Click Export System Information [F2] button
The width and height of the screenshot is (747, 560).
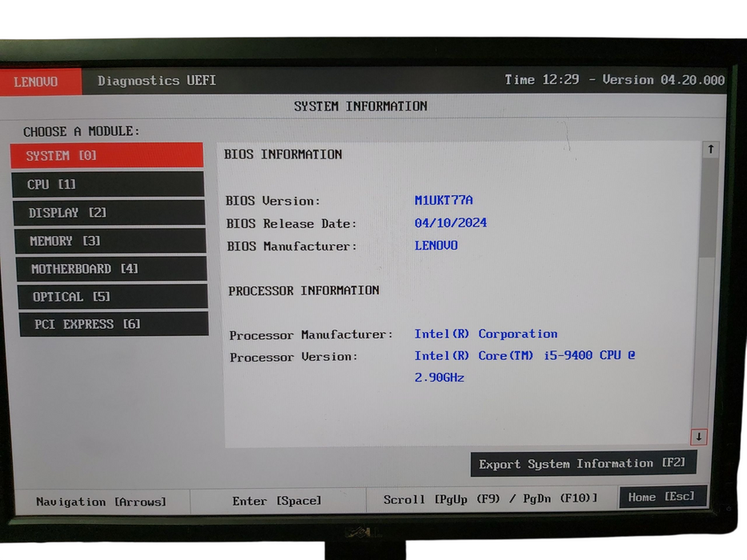583,464
